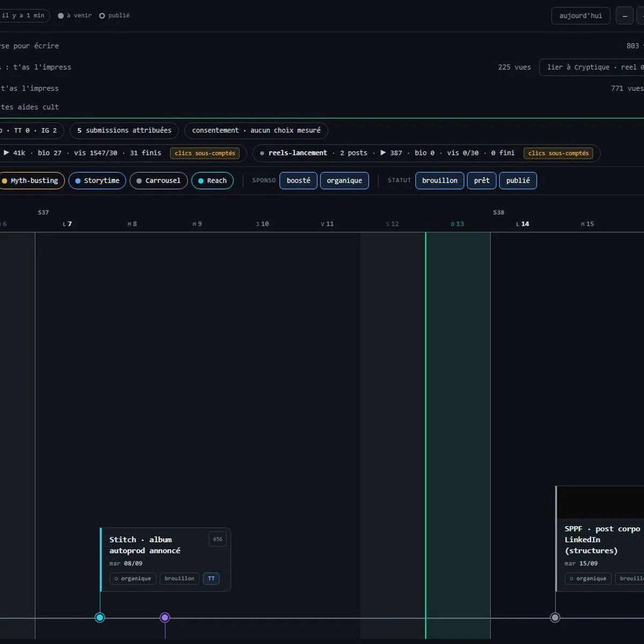Open the Stitch album autoprod annoncé card
The image size is (644, 644).
(x=165, y=560)
